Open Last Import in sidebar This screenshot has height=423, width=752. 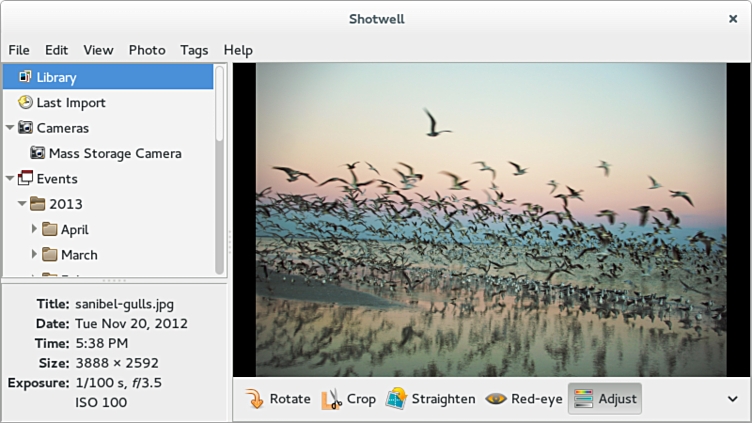click(70, 102)
